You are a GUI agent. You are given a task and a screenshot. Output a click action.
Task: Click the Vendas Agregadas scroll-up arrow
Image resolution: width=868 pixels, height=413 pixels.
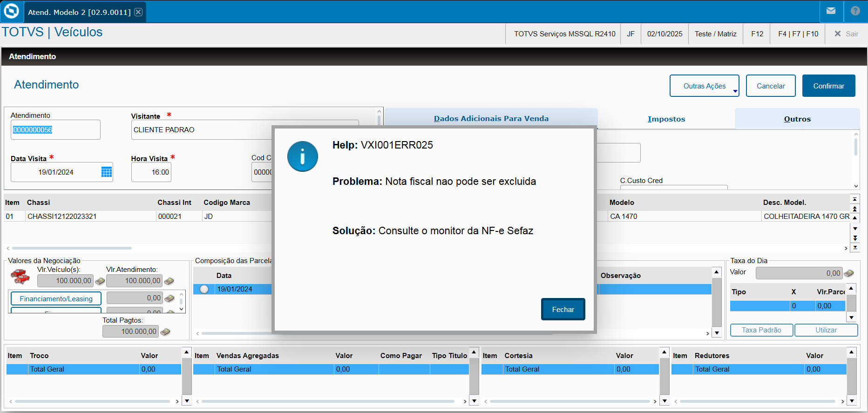[x=474, y=352]
